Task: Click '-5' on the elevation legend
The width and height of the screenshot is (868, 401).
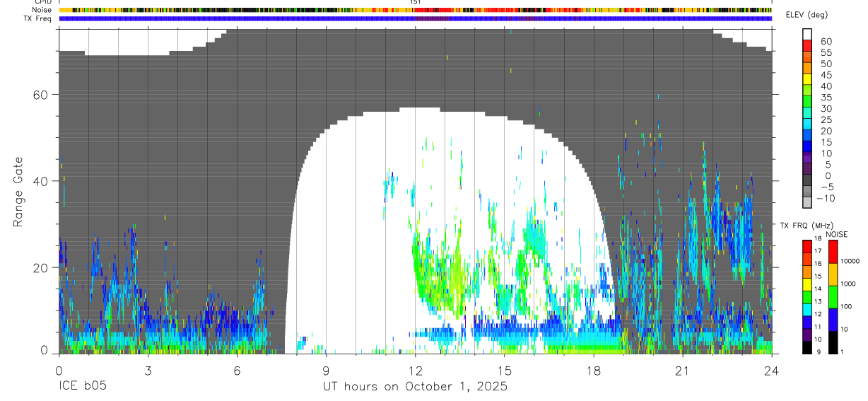Action: click(x=828, y=187)
